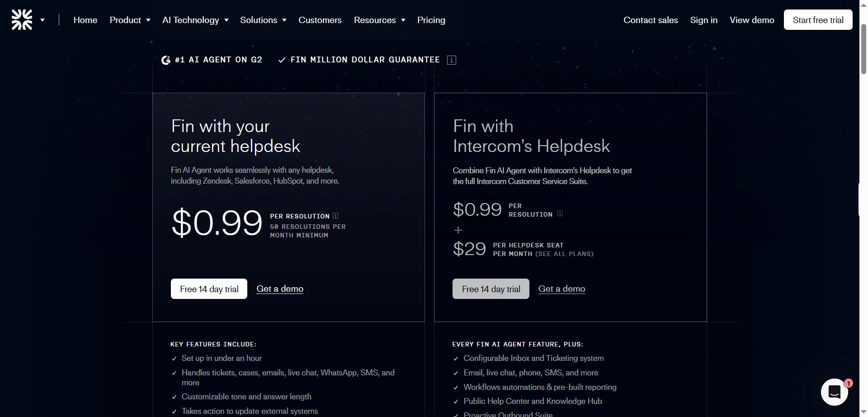The width and height of the screenshot is (868, 417).
Task: Open the Million Dollar Guarantee info icon
Action: click(451, 60)
